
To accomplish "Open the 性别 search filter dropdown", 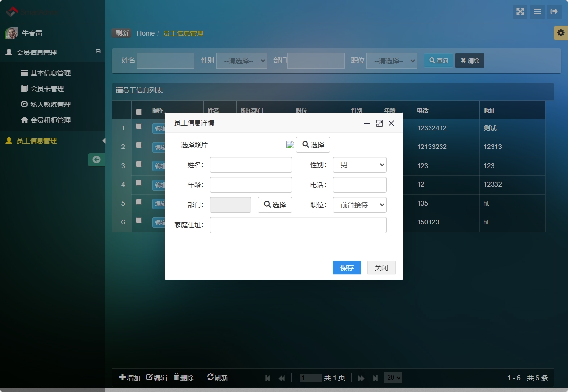I will click(242, 60).
